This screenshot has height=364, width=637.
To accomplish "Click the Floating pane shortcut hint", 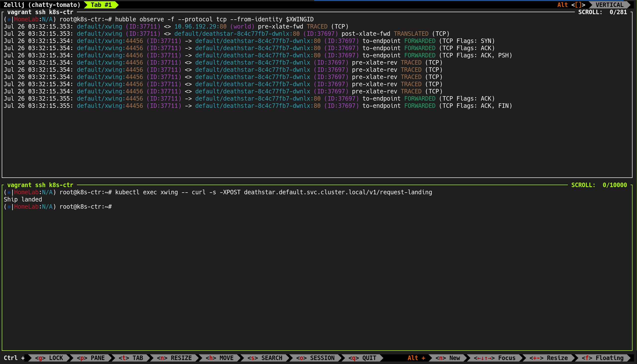I will 602,358.
